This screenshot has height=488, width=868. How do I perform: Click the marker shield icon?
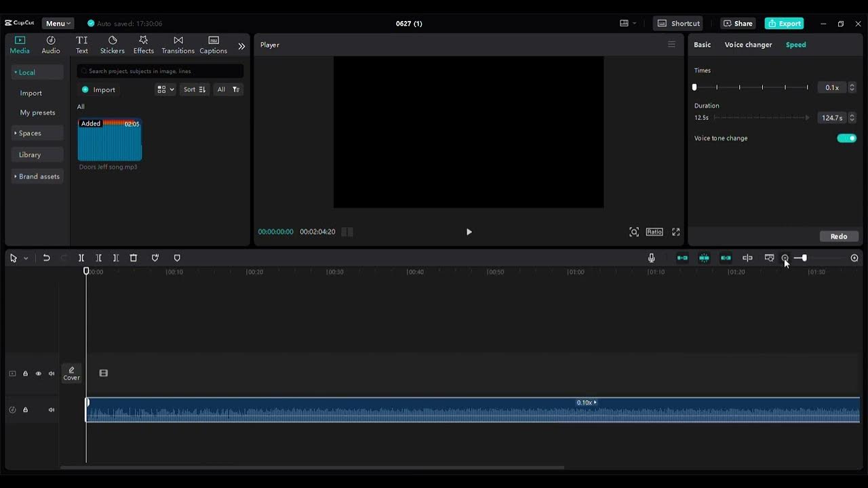pyautogui.click(x=177, y=258)
